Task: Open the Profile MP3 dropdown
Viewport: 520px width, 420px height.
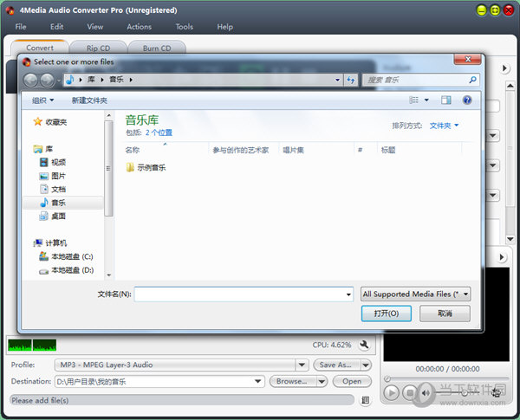Action: (x=302, y=365)
